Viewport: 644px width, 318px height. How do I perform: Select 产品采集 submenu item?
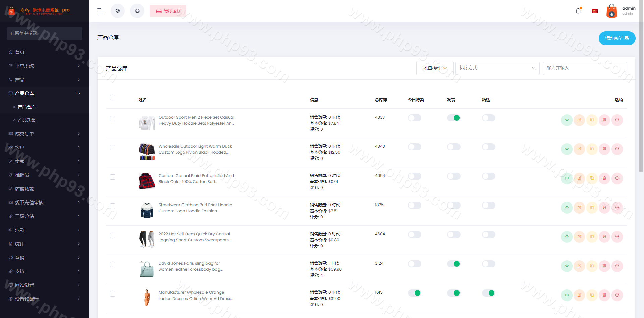point(27,120)
